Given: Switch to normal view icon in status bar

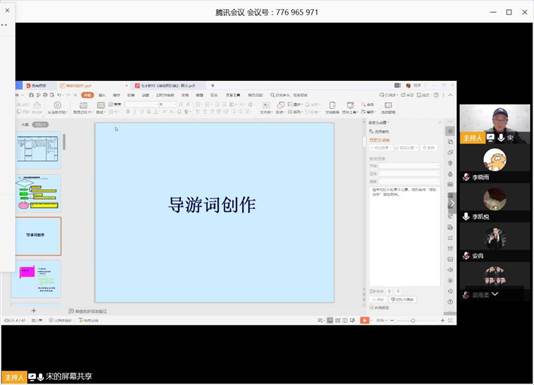Looking at the screenshot, I should tap(330, 320).
